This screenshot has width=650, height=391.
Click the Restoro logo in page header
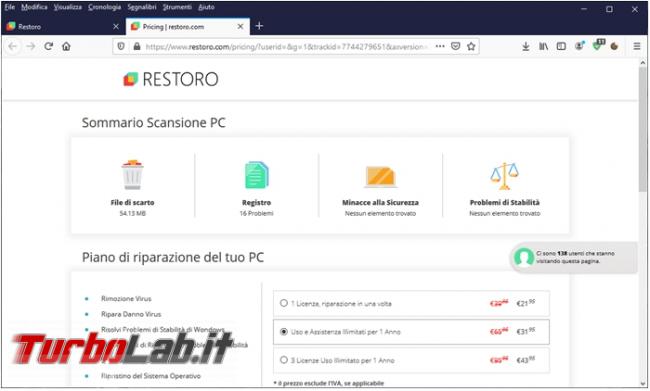click(x=171, y=79)
